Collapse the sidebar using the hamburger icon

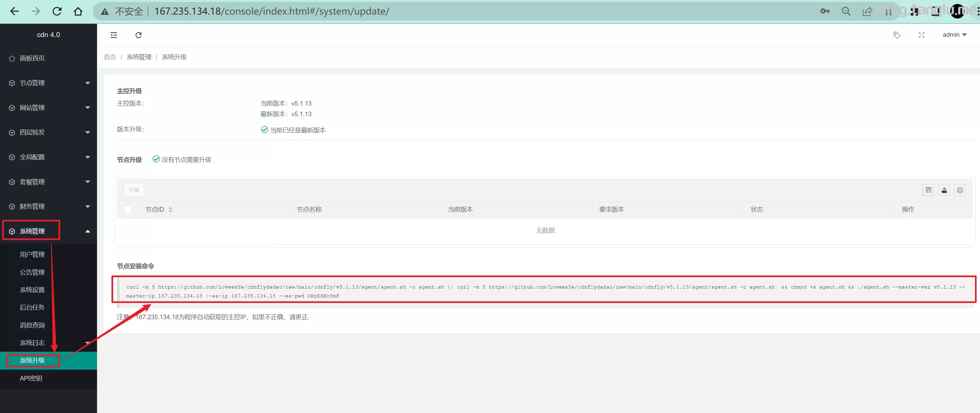click(x=113, y=35)
